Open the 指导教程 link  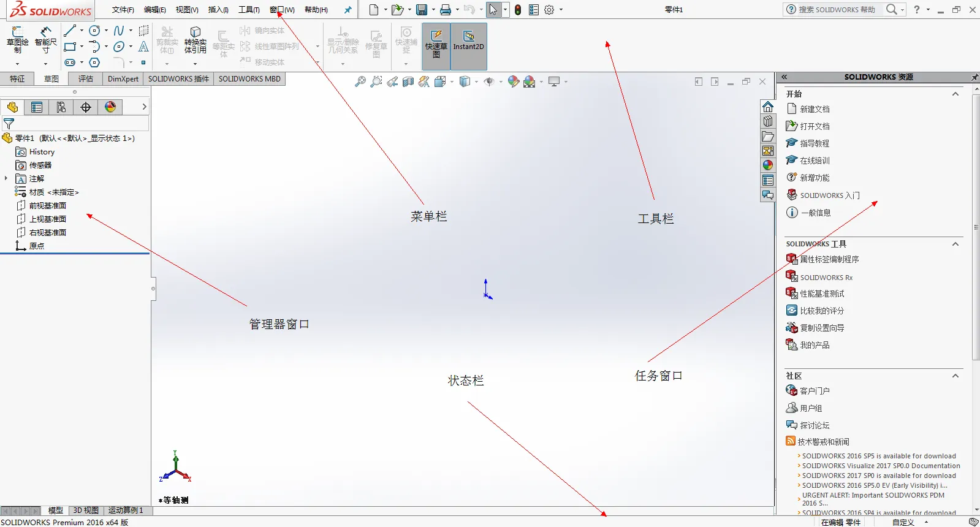815,143
